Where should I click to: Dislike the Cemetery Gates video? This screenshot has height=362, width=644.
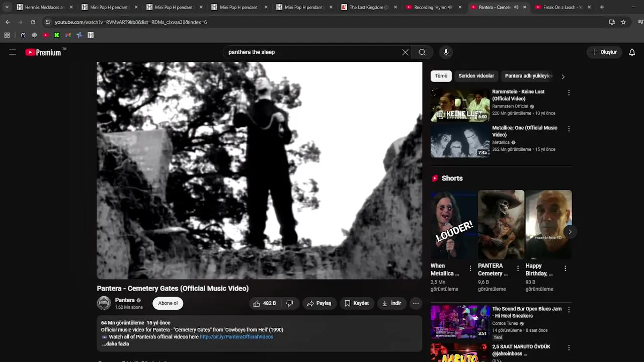click(290, 303)
